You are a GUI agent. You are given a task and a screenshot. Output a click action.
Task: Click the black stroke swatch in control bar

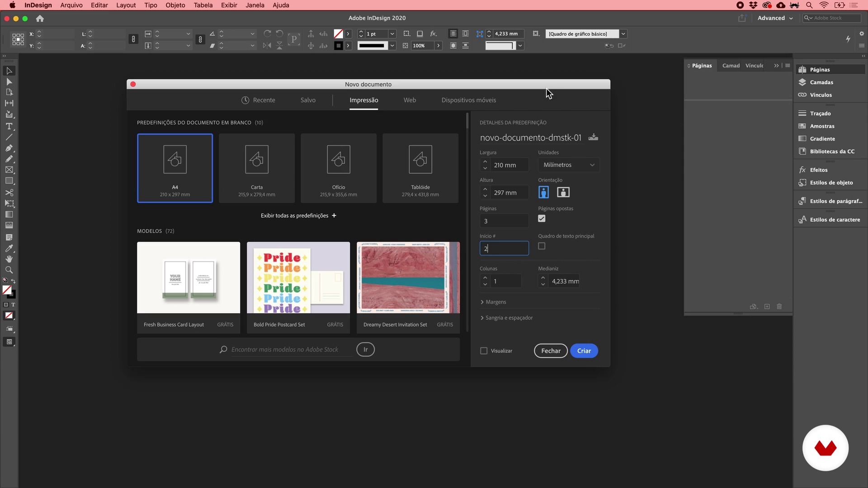338,46
